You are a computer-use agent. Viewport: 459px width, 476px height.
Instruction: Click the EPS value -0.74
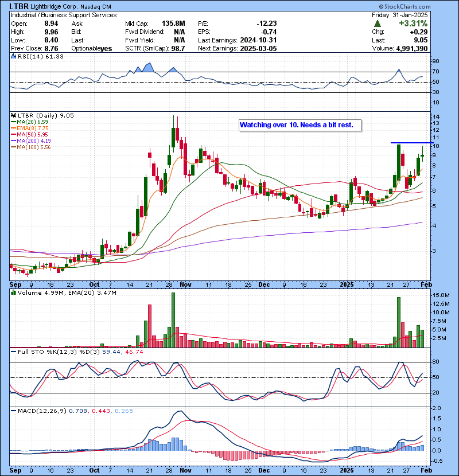click(x=269, y=32)
